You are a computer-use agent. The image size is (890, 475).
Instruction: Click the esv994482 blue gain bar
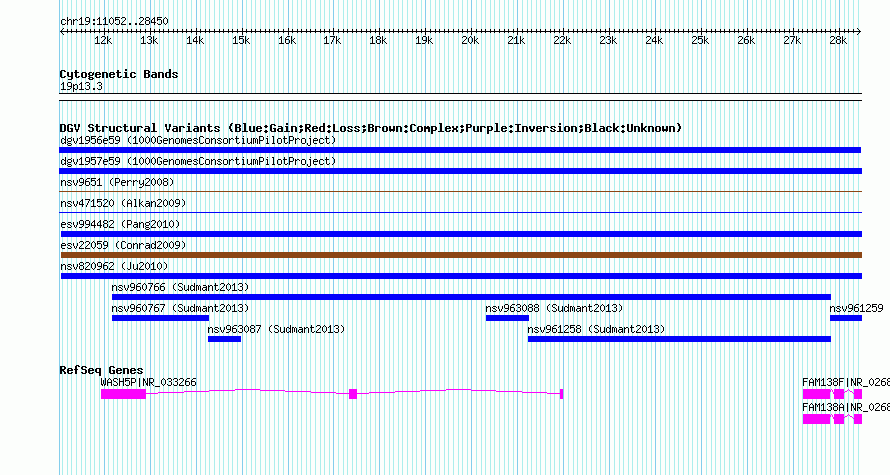click(461, 234)
